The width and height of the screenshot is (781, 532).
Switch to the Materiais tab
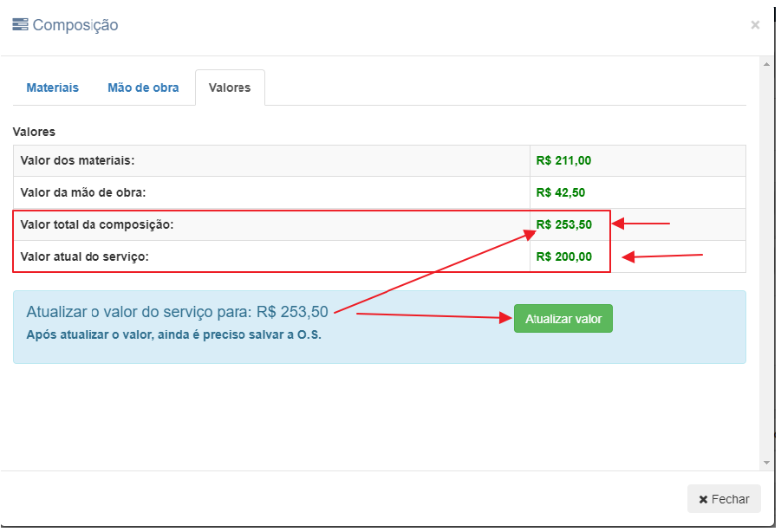[53, 88]
